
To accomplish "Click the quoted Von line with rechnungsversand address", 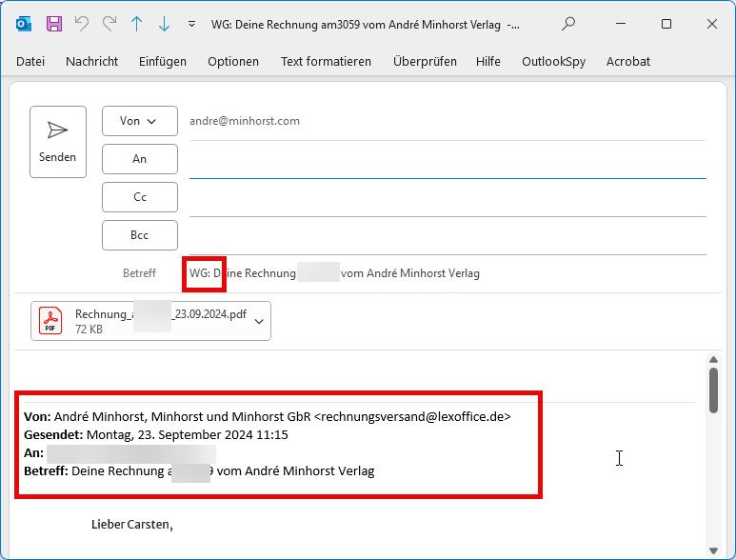I will [x=268, y=417].
